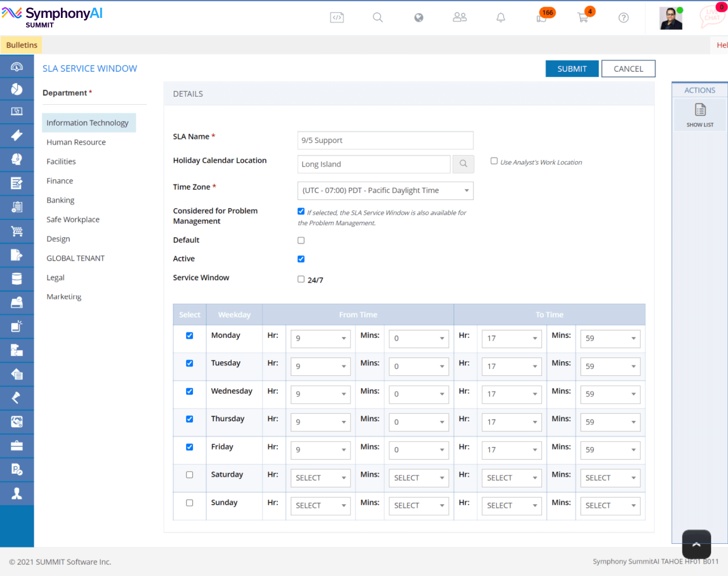Toggle the Default checkbox

[301, 240]
